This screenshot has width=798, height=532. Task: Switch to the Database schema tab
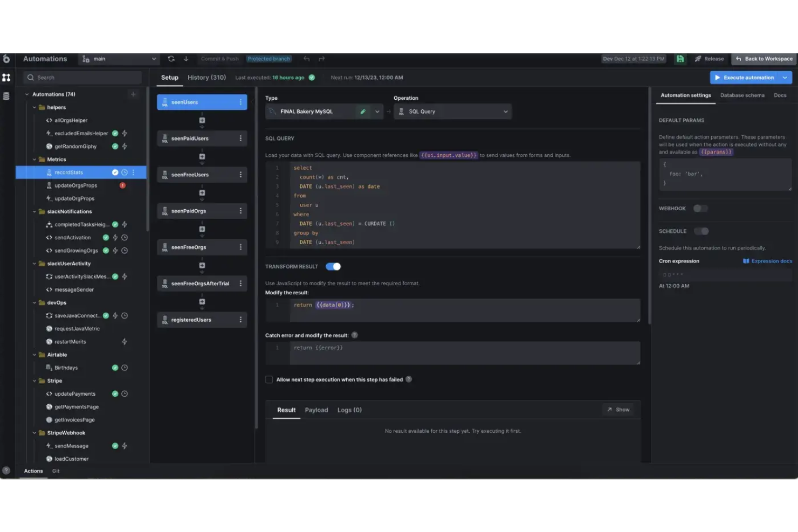(x=742, y=95)
